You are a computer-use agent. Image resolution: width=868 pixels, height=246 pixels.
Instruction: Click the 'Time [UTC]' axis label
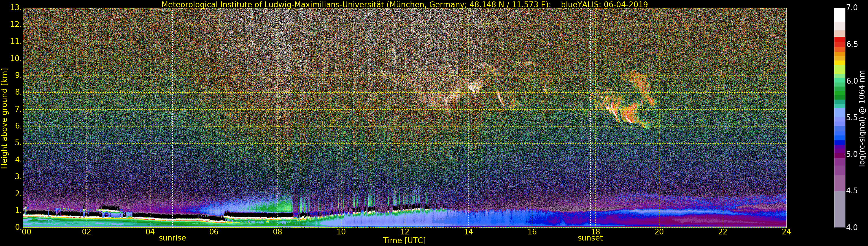pyautogui.click(x=404, y=241)
